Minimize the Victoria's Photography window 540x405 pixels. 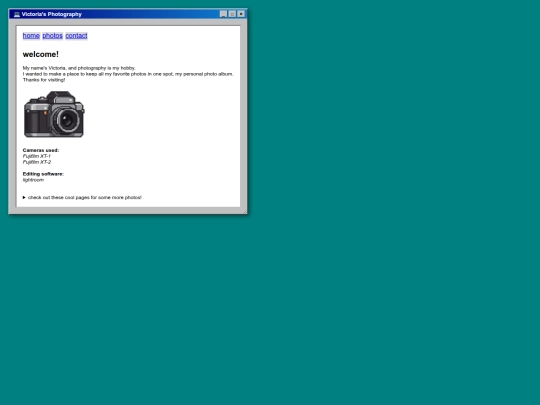click(x=223, y=14)
